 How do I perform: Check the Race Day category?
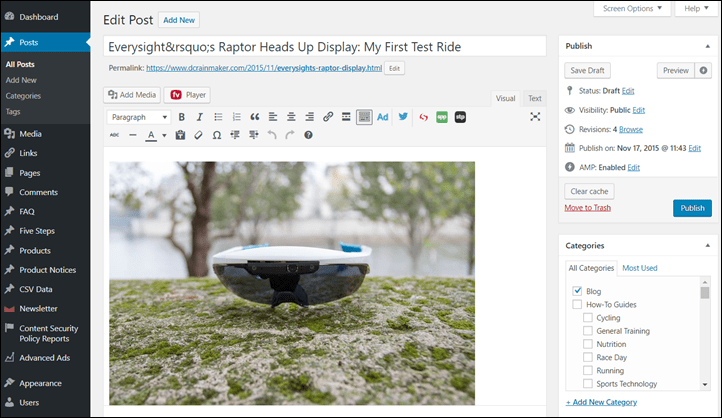tap(588, 357)
